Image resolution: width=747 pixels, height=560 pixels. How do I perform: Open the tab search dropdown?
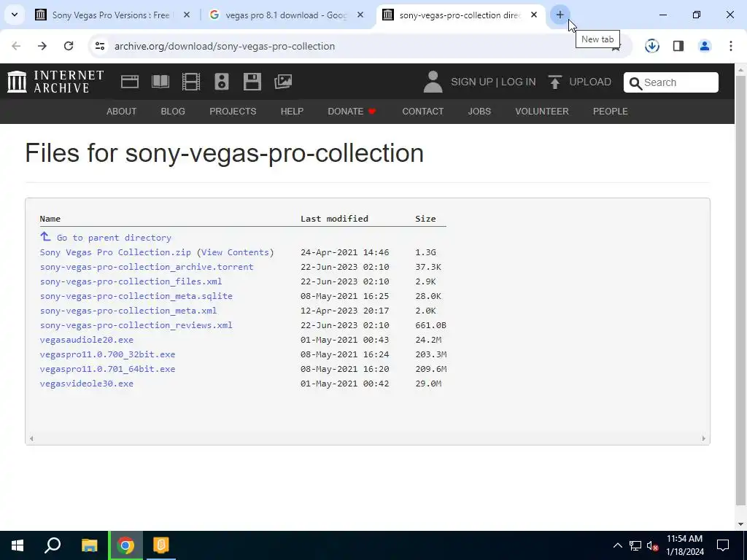(x=15, y=15)
